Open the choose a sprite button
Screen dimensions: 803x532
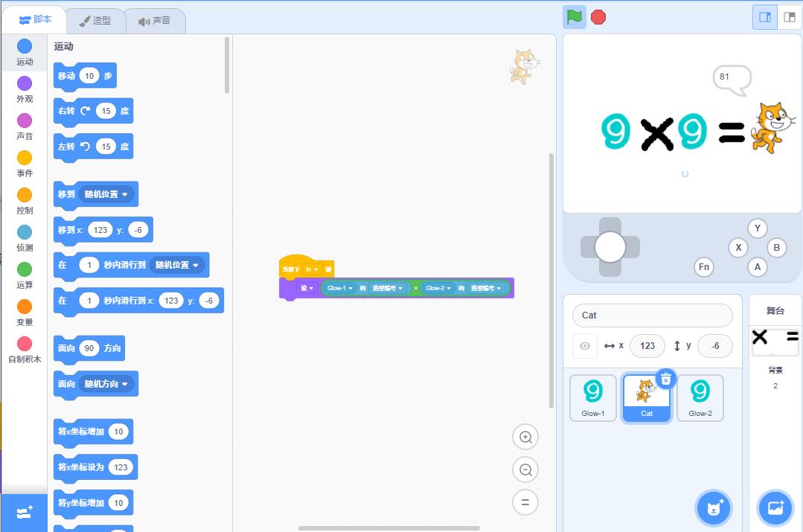tap(714, 508)
